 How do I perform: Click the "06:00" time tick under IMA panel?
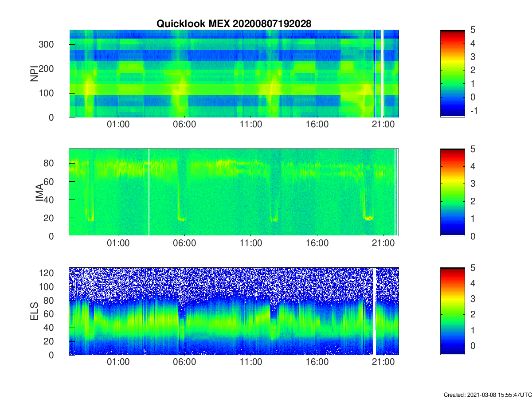click(184, 243)
